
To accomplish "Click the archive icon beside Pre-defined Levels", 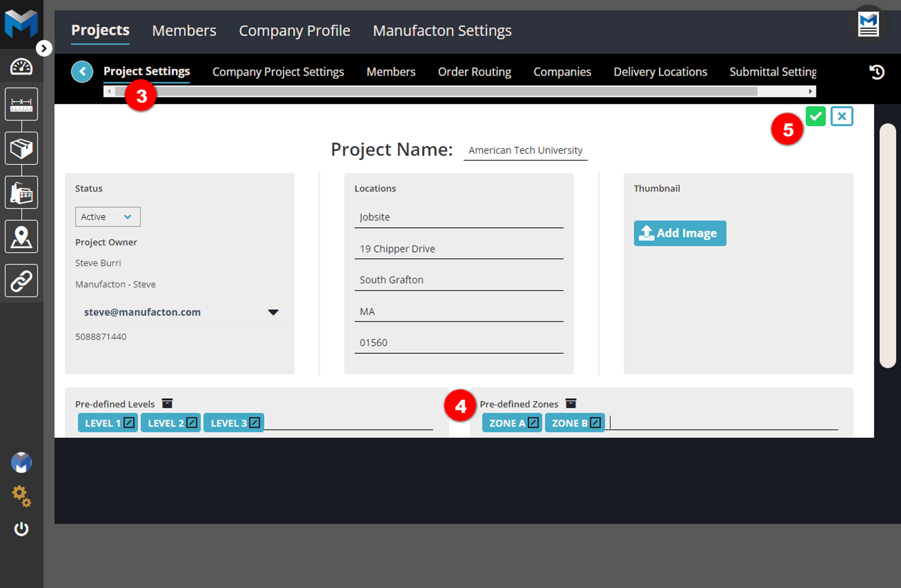I will pos(167,403).
